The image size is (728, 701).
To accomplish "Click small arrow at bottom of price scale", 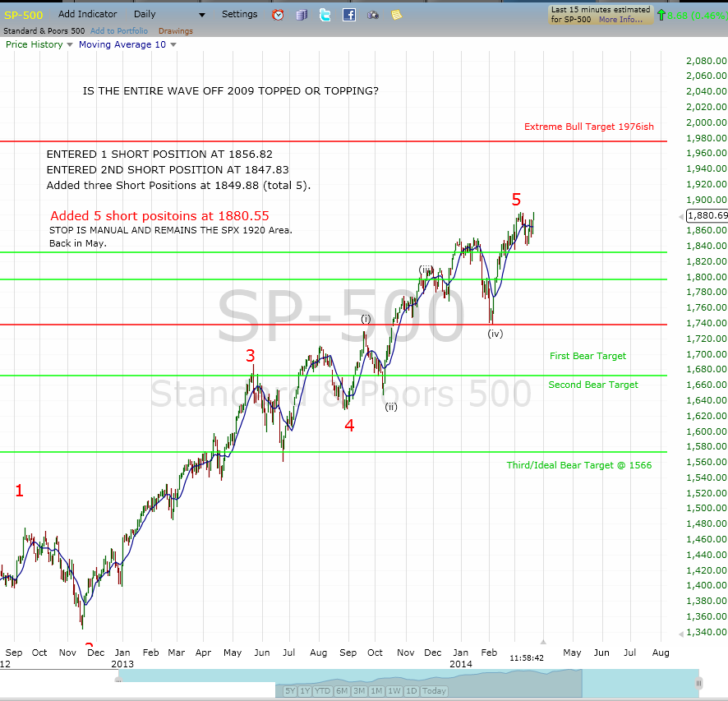I will (x=681, y=634).
